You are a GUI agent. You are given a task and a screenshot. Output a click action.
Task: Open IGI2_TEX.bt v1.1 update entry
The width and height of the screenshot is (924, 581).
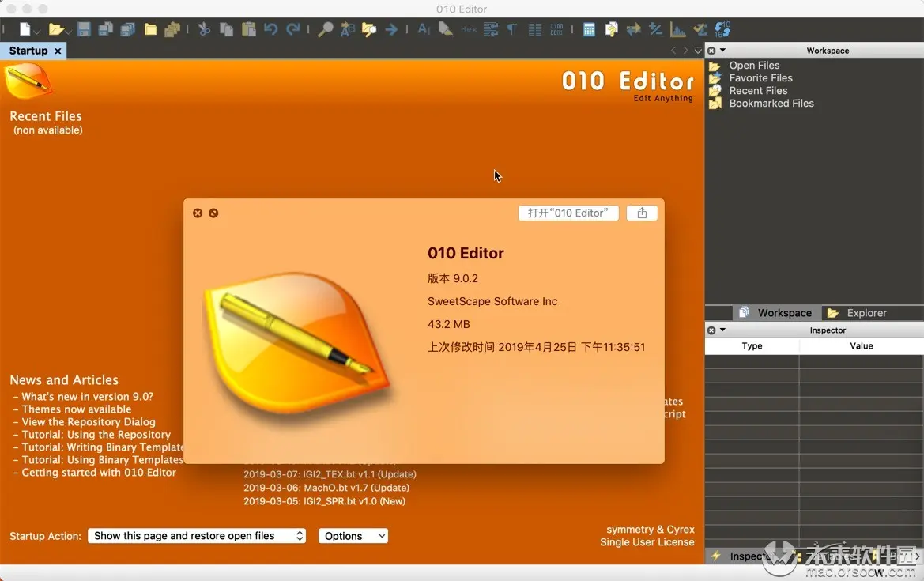click(330, 474)
